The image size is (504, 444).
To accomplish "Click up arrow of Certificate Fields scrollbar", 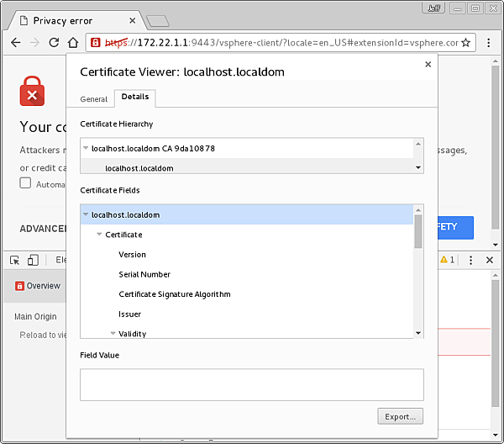I will click(x=418, y=210).
